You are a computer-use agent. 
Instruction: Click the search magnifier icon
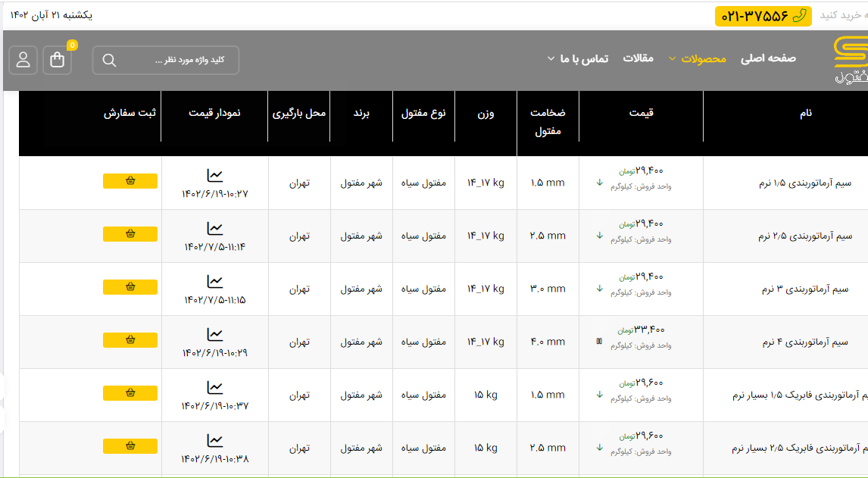(109, 61)
